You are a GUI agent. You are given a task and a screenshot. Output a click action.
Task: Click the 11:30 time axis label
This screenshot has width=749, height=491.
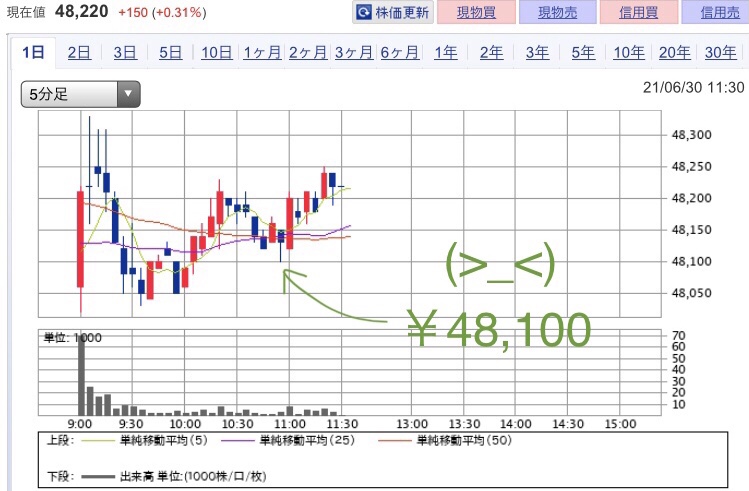[342, 424]
